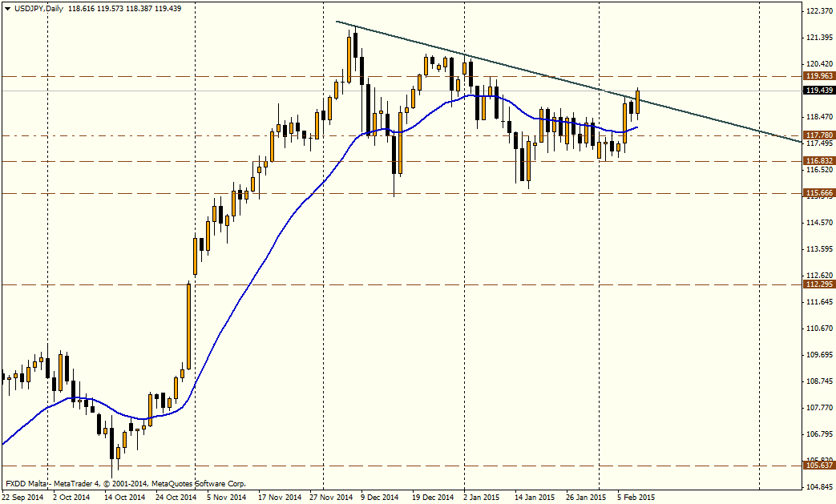Select the 19 Dec 2014 date label
The width and height of the screenshot is (836, 504).
click(x=432, y=497)
